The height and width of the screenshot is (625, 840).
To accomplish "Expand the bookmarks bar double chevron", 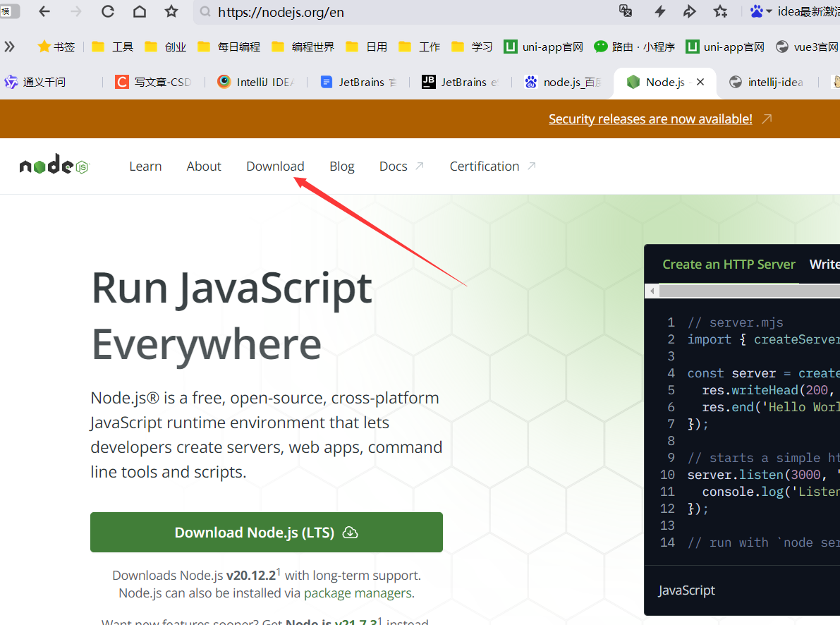I will (9, 47).
